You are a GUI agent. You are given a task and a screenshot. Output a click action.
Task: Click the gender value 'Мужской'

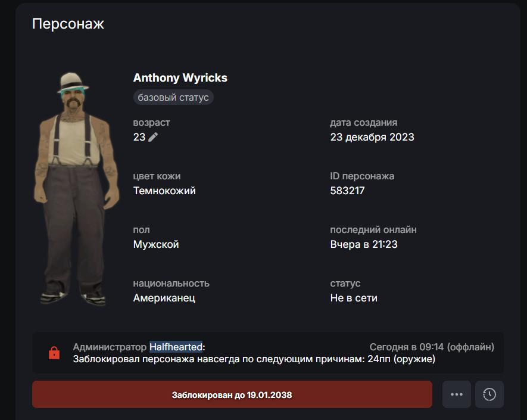click(x=156, y=244)
